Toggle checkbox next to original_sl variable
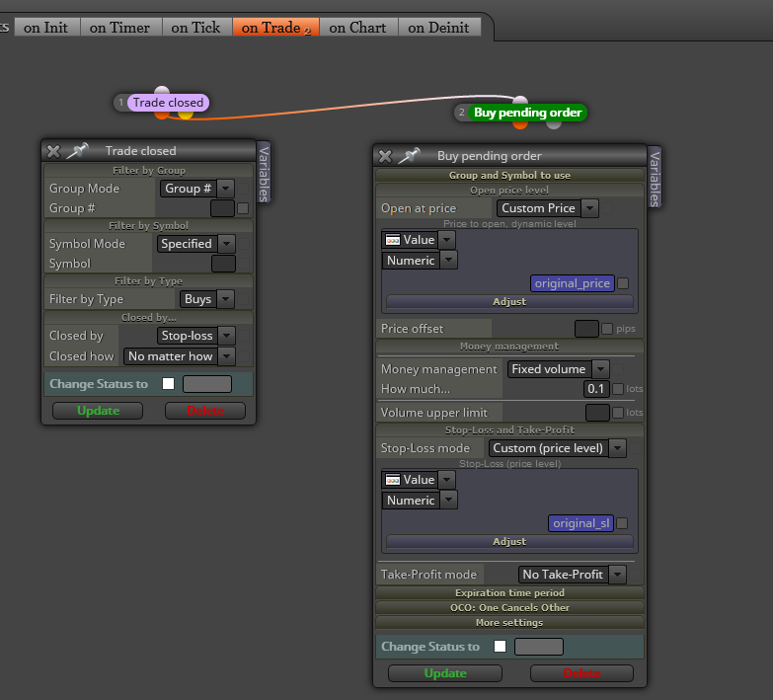This screenshot has height=700, width=773. pyautogui.click(x=622, y=523)
